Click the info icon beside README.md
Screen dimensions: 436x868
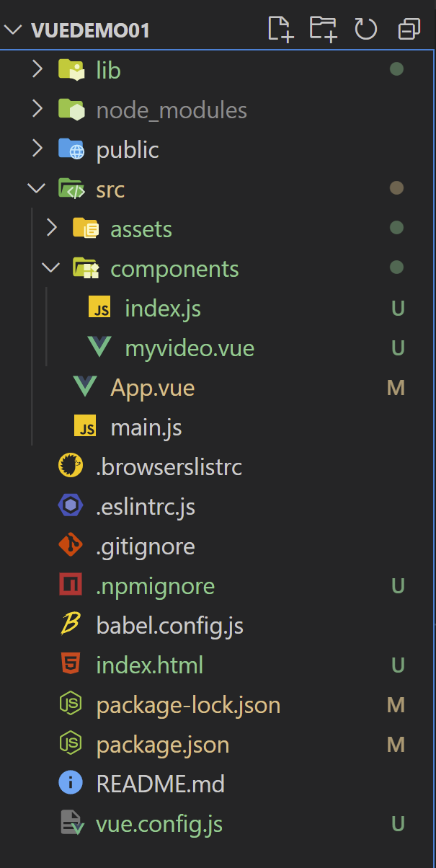coord(71,784)
